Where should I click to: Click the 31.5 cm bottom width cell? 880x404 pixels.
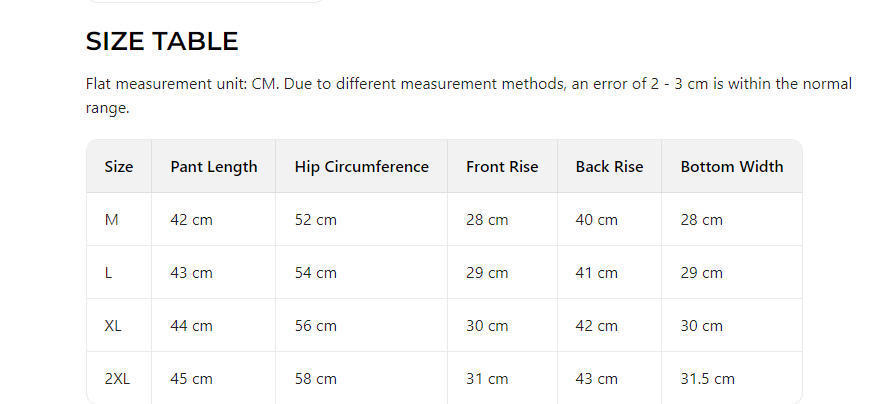[x=708, y=379]
